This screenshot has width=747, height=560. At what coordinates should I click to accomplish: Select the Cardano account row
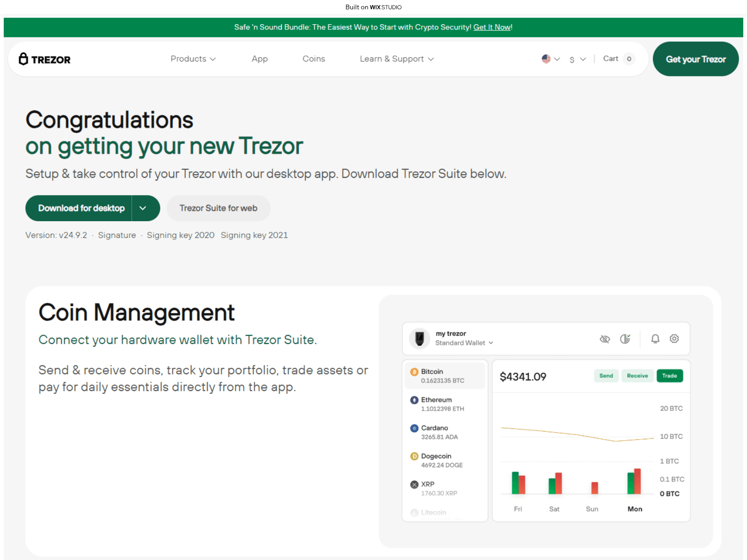point(445,432)
